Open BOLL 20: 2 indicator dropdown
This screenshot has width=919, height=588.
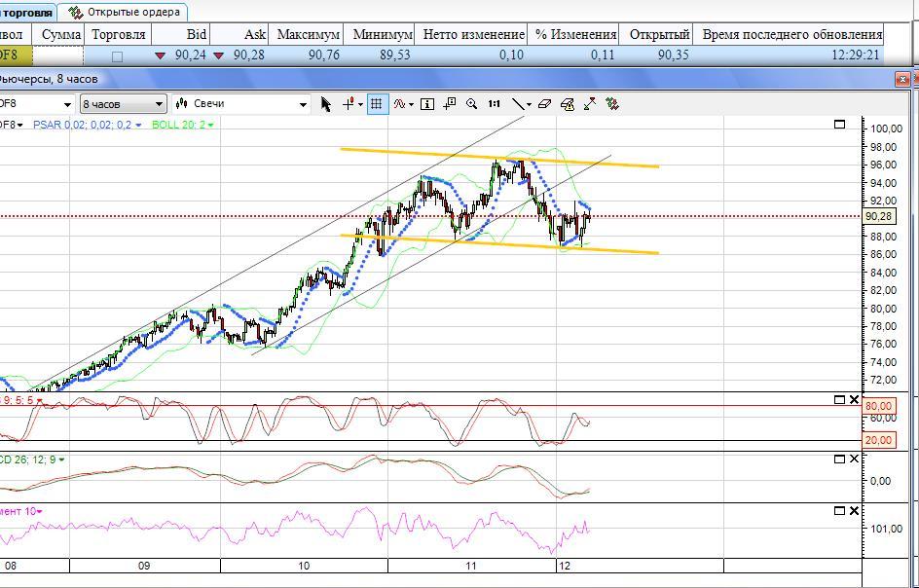pyautogui.click(x=210, y=125)
